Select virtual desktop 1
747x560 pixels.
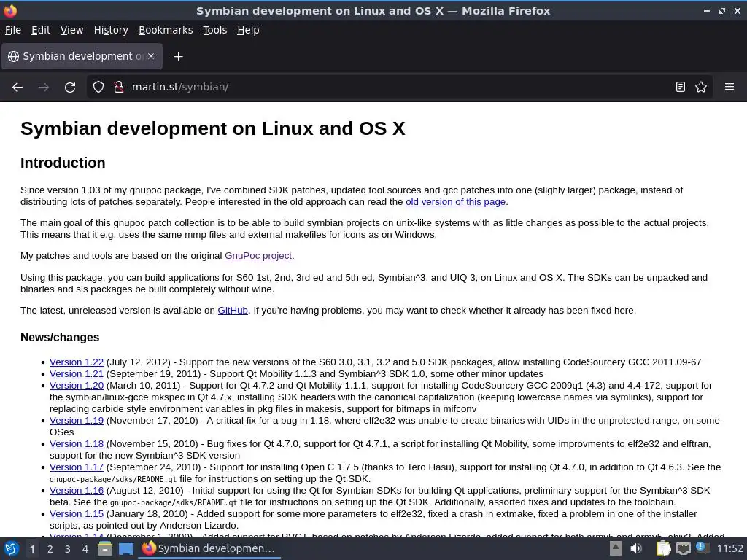(x=32, y=549)
